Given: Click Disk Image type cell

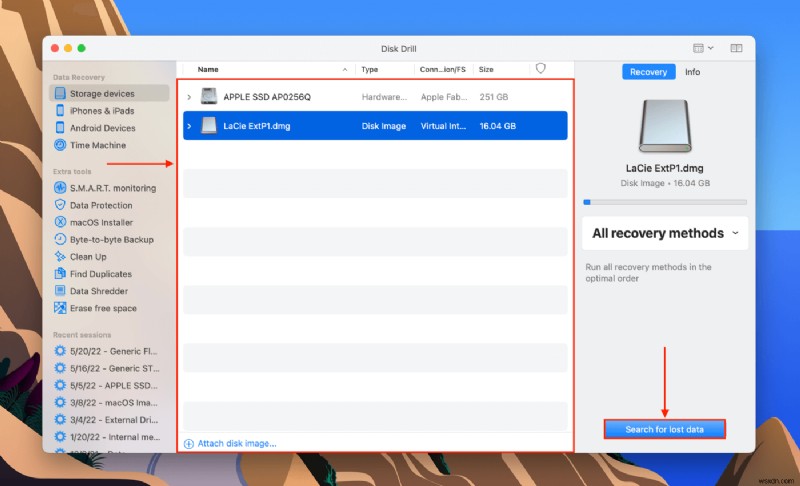Looking at the screenshot, I should (x=384, y=126).
